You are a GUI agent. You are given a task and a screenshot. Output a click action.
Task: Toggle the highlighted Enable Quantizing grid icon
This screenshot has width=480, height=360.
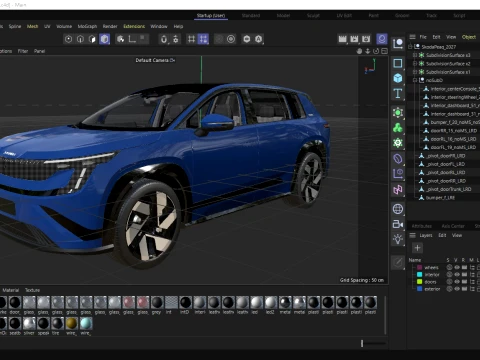[x=203, y=39]
